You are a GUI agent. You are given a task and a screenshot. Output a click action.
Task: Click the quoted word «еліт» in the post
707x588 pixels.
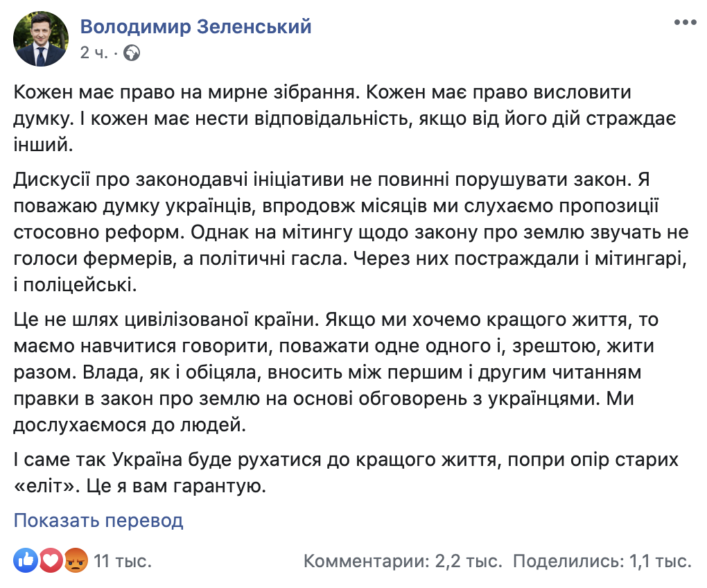46,486
